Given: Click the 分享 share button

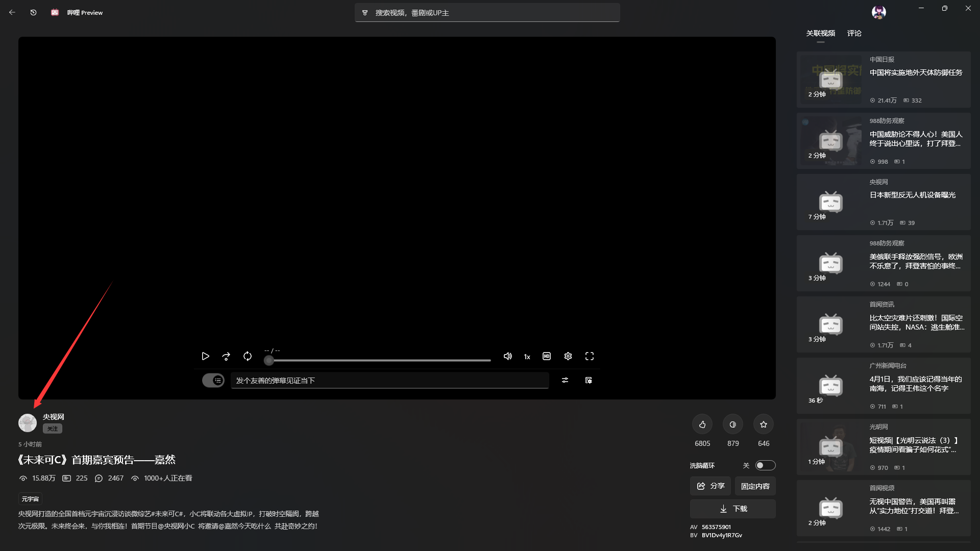Looking at the screenshot, I should click(710, 486).
